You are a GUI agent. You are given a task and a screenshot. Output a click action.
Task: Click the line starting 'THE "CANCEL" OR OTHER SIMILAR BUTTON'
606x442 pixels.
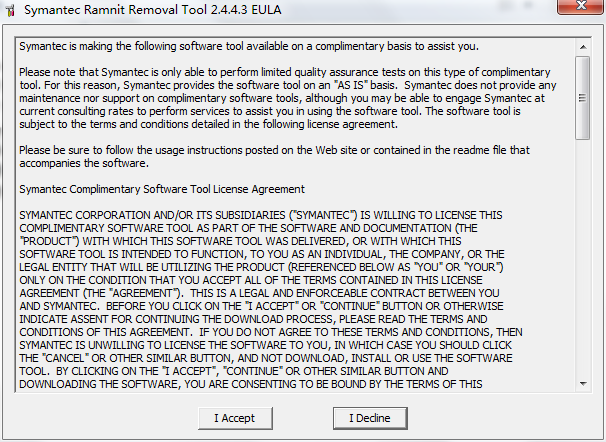click(266, 358)
